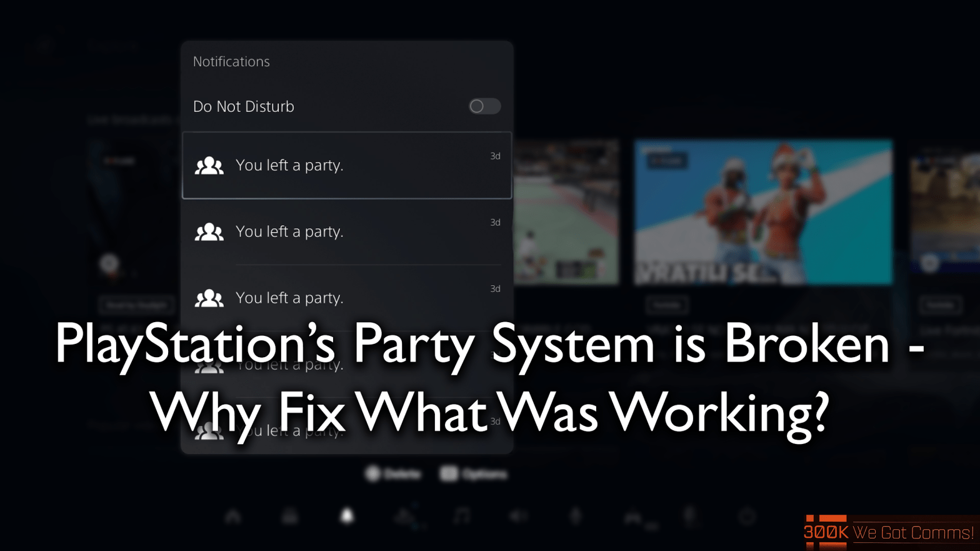Open the Fortnite holiday skins broadcast thumbnail
Screen dimensions: 980x551
point(763,213)
